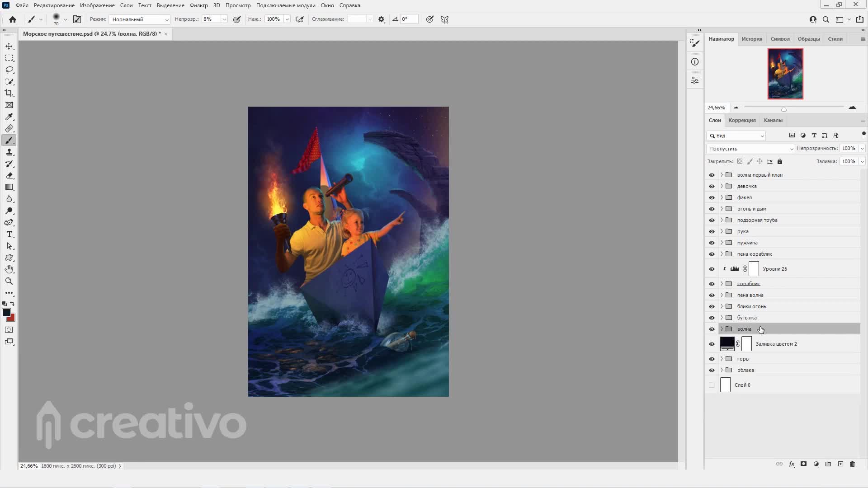Hide the девочка layer group

pyautogui.click(x=712, y=186)
